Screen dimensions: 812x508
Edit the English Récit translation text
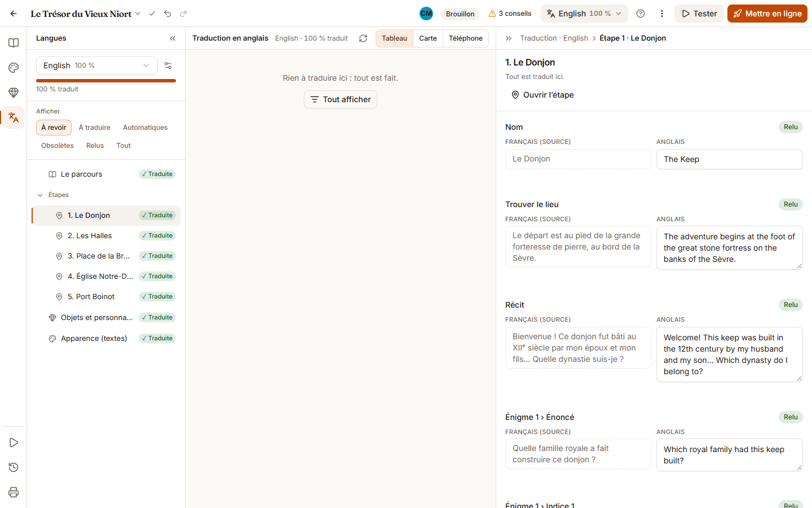730,354
